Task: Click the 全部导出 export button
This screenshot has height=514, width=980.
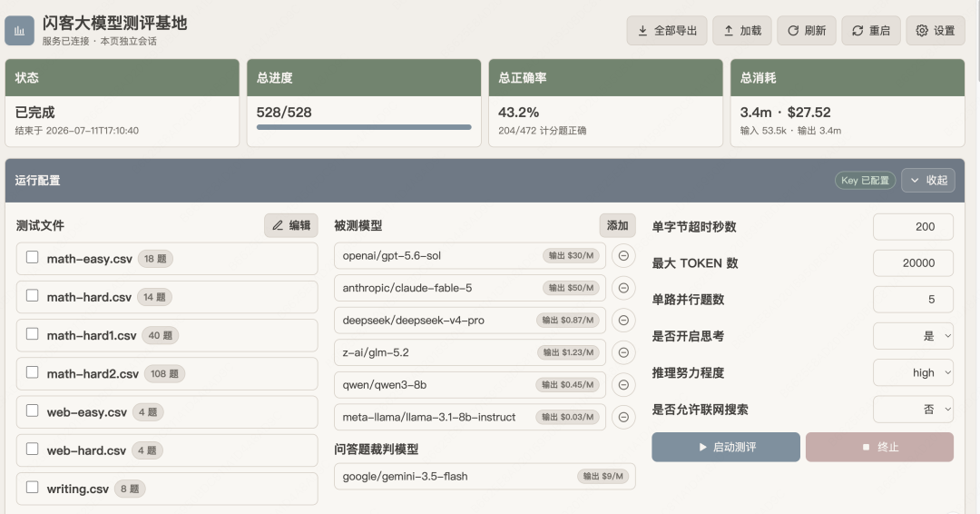Action: click(x=667, y=31)
